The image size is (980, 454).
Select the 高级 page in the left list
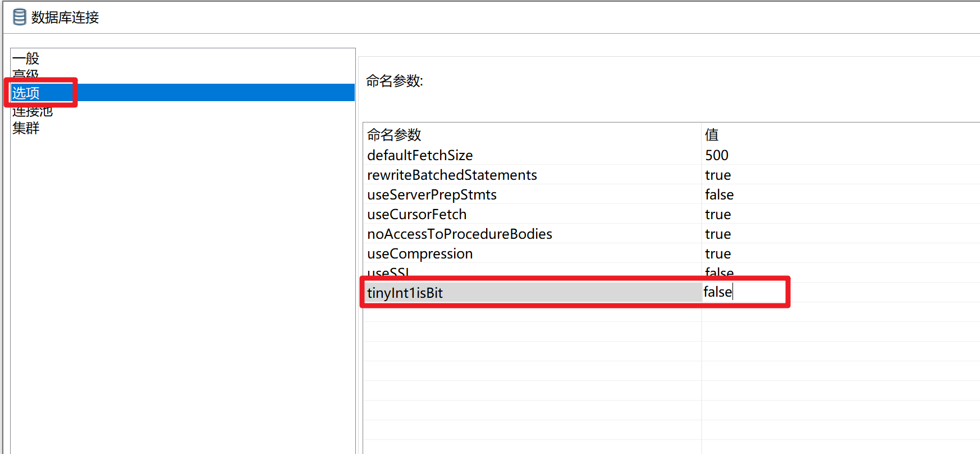(x=25, y=74)
